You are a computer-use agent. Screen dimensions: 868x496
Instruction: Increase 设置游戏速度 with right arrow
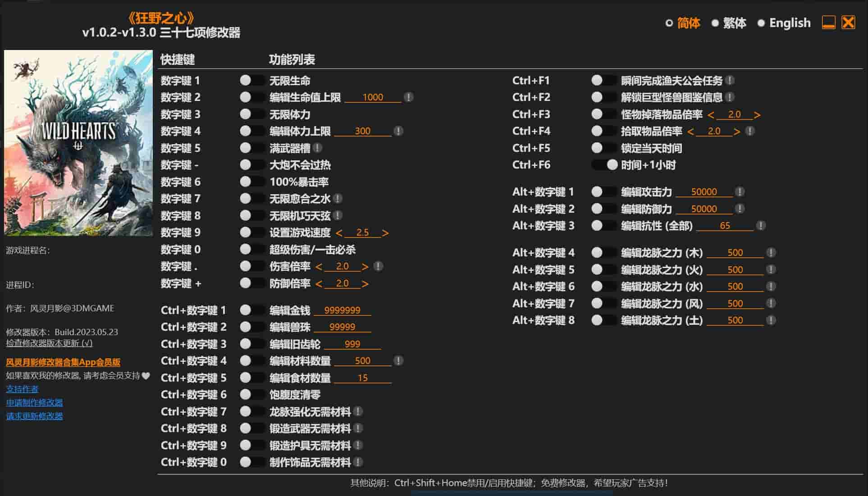[385, 233]
